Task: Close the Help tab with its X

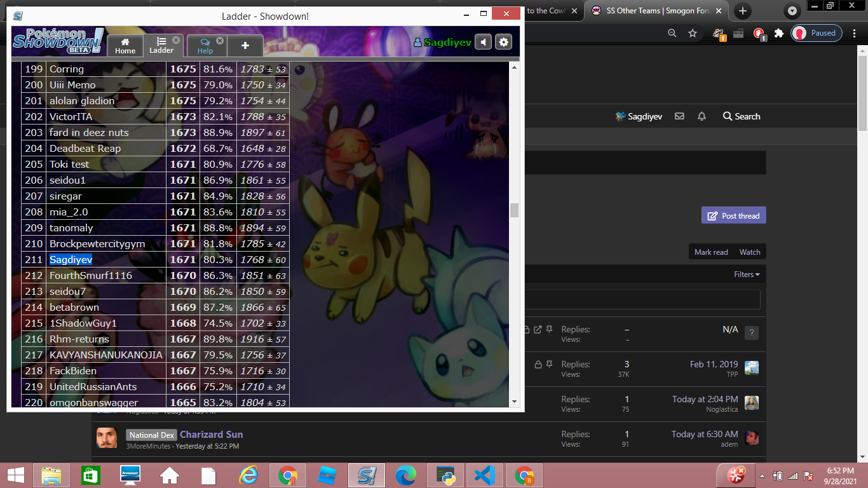Action: pos(220,41)
